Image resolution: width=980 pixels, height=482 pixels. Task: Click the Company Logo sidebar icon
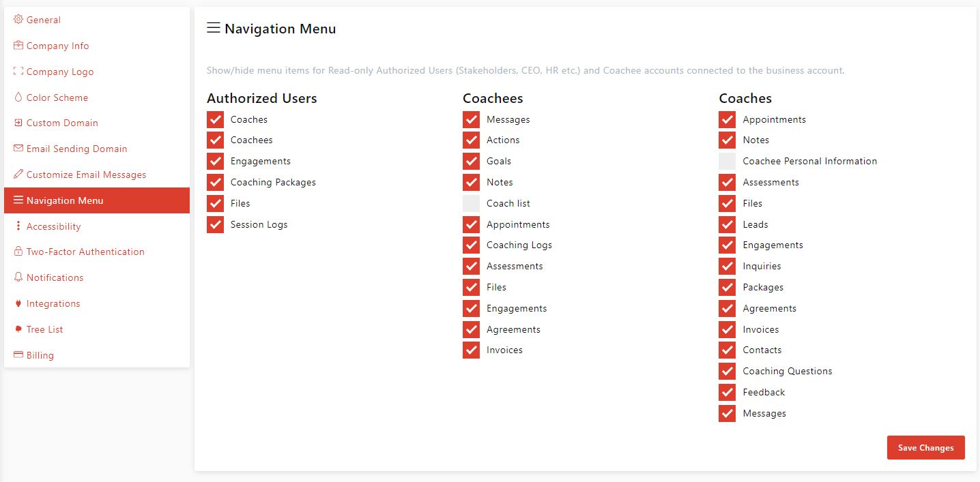(x=18, y=72)
